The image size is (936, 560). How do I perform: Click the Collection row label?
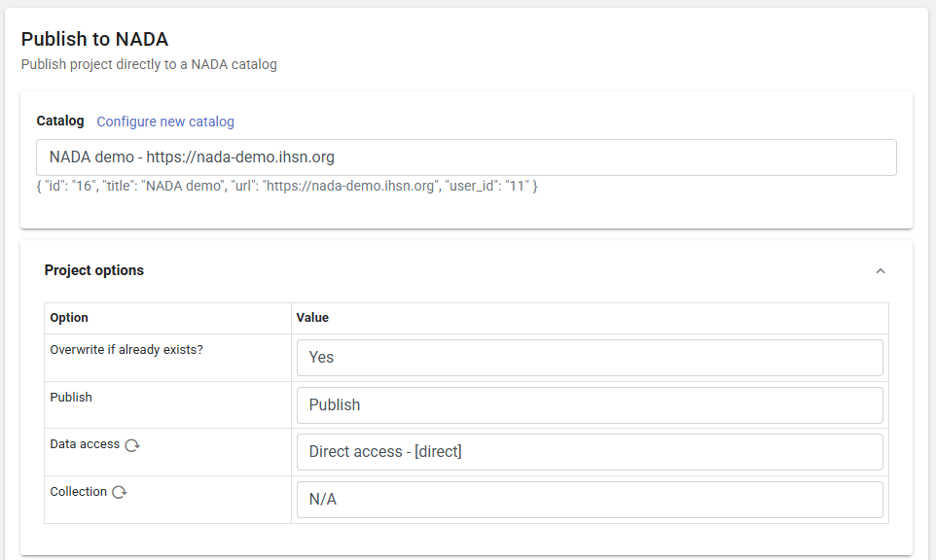[x=78, y=492]
